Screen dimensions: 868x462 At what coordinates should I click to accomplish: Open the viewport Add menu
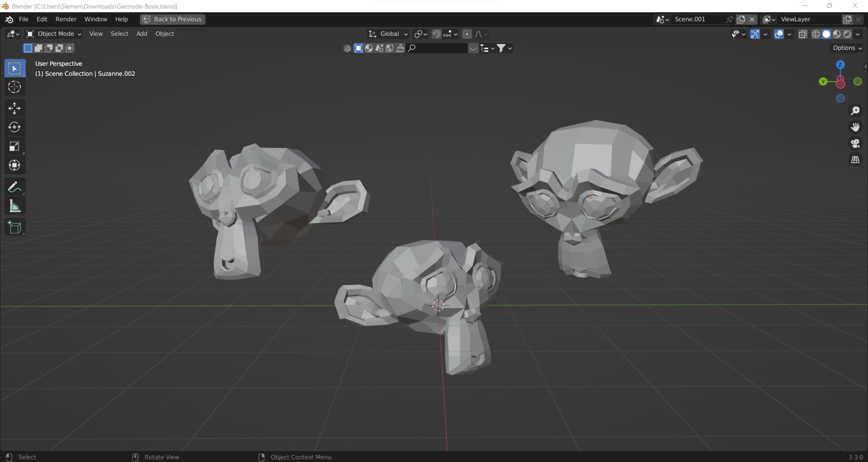pos(142,34)
